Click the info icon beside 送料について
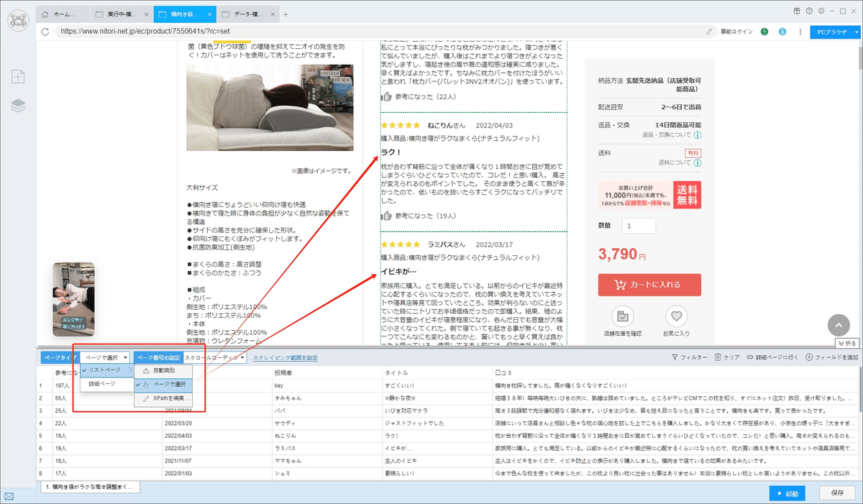This screenshot has height=504, width=863. click(698, 162)
